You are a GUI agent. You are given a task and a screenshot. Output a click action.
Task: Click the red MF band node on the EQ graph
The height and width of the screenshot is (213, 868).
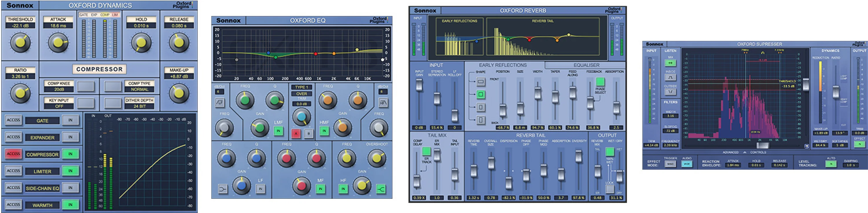(316, 54)
